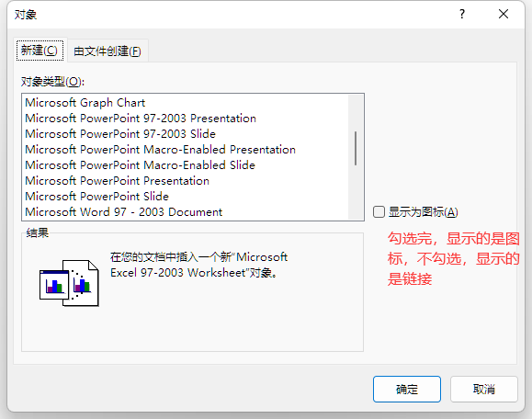Switch to the 由文件创建 tab
This screenshot has width=532, height=419.
tap(108, 51)
